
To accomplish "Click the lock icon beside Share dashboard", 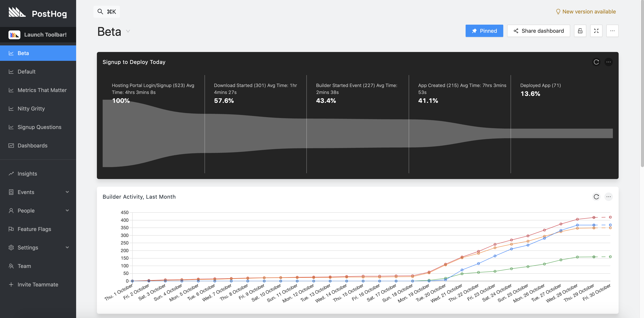I will 580,31.
